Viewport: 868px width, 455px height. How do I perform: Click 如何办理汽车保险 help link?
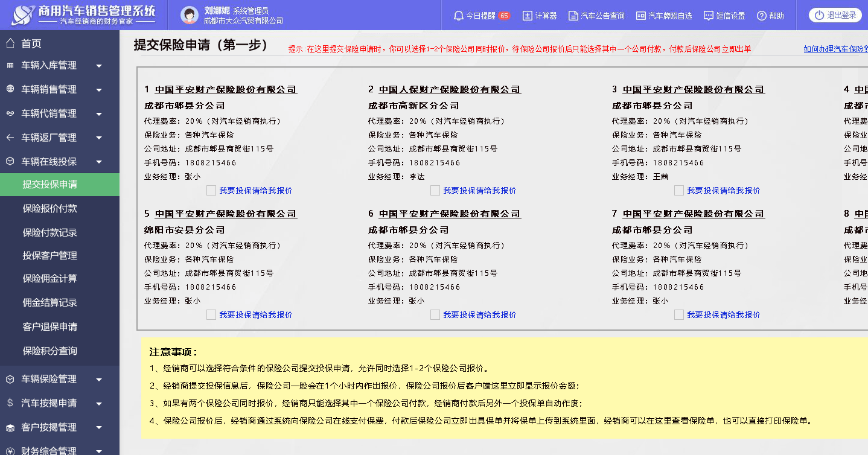835,49
